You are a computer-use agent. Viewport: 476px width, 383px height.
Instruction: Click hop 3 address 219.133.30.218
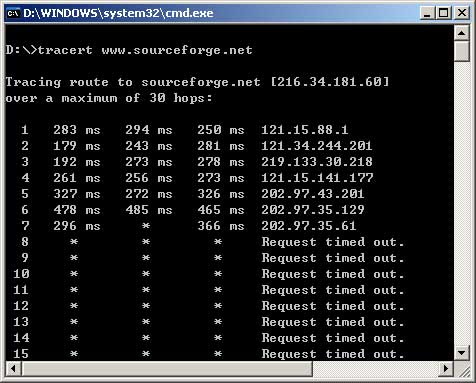pos(317,162)
